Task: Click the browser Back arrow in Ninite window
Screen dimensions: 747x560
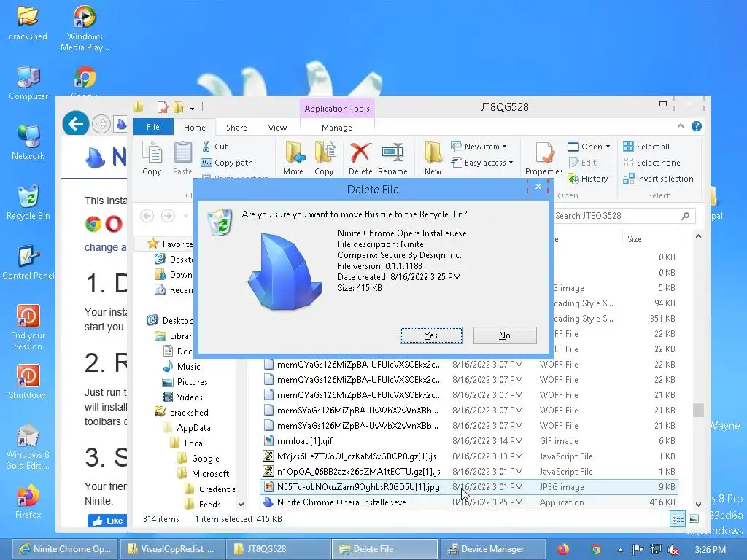Action: tap(75, 124)
